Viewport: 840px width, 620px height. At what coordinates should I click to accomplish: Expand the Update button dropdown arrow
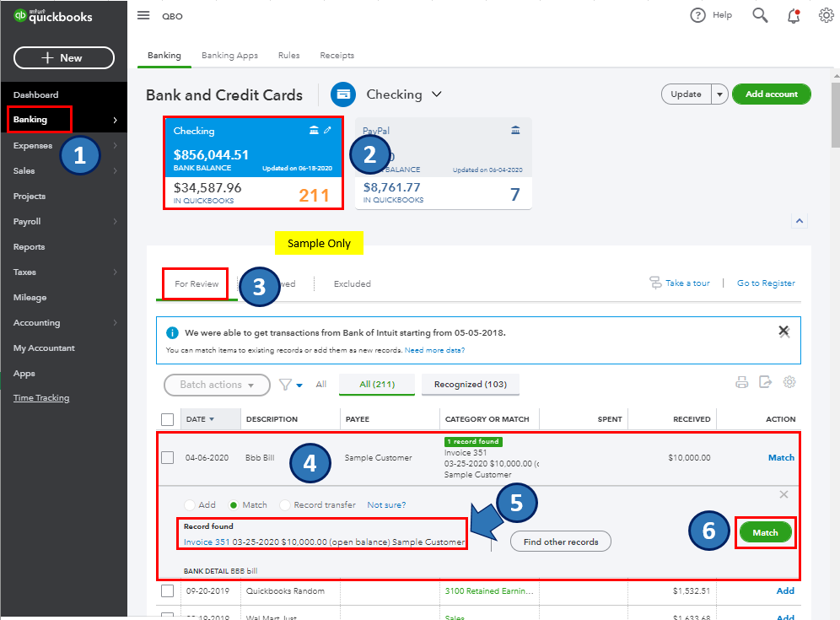tap(719, 94)
